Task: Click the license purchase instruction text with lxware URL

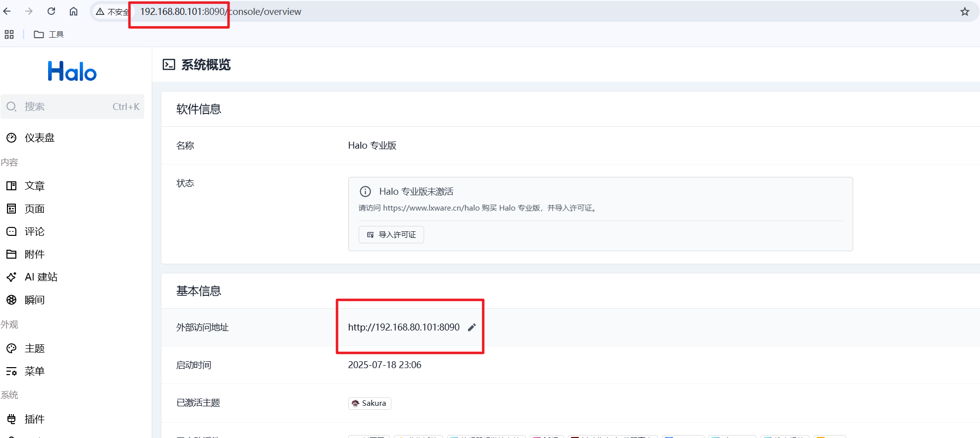Action: [479, 208]
